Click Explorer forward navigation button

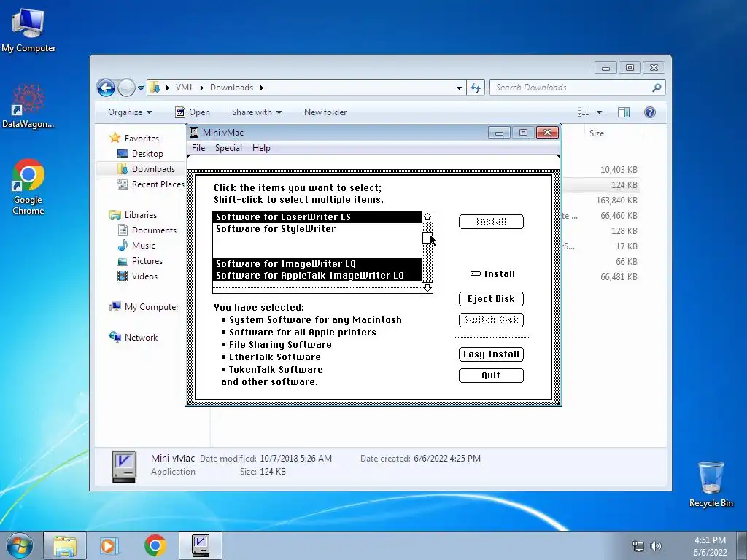point(126,87)
